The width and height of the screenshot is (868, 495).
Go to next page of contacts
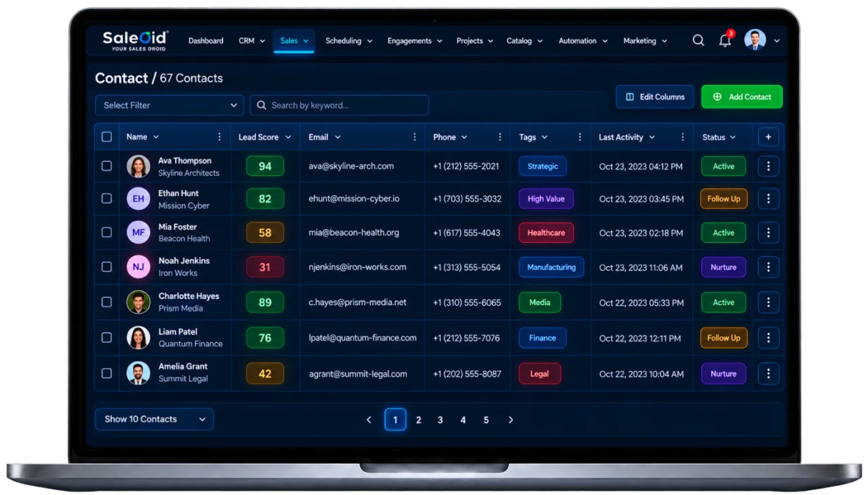click(x=511, y=420)
